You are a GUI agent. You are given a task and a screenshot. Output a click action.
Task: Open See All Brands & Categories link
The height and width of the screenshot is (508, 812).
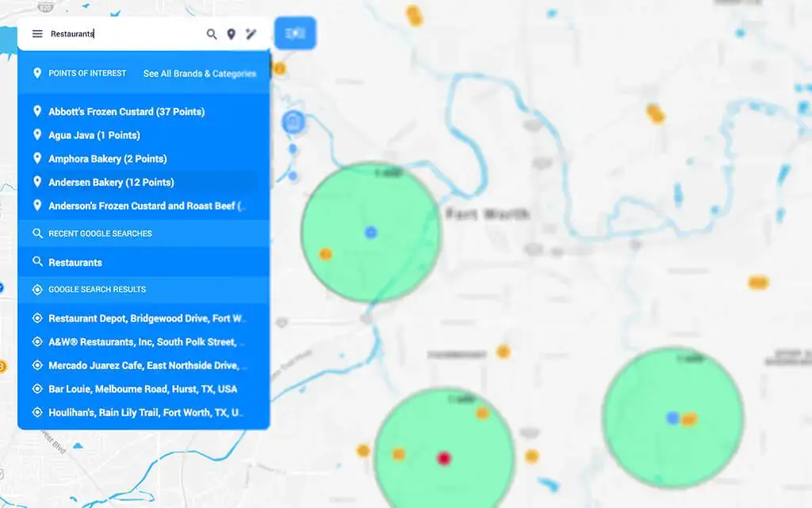coord(200,74)
